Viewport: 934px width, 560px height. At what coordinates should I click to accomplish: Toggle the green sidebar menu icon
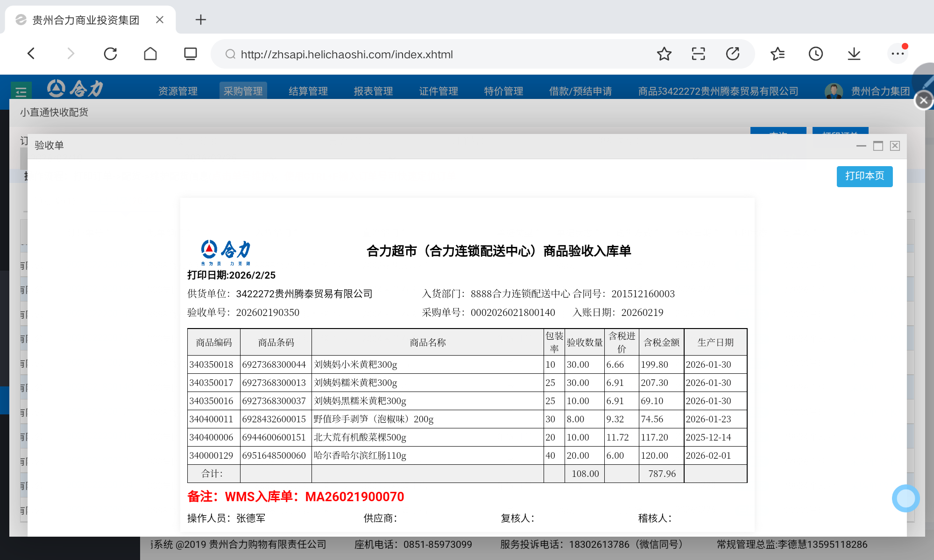(x=21, y=91)
